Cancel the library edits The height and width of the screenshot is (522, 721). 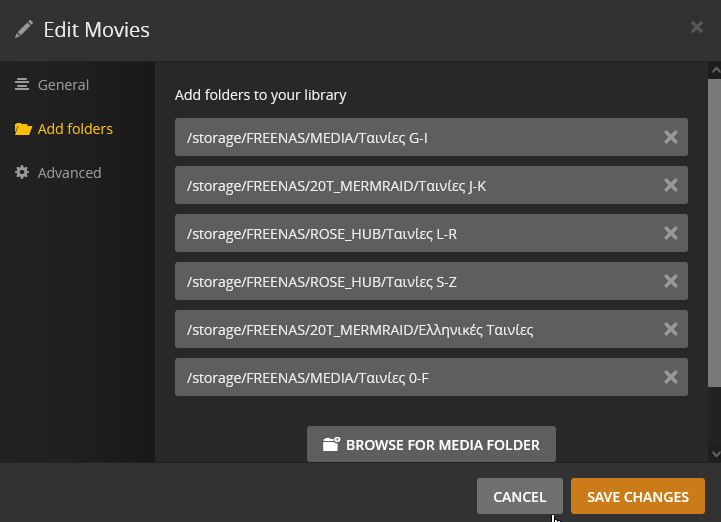pyautogui.click(x=519, y=496)
